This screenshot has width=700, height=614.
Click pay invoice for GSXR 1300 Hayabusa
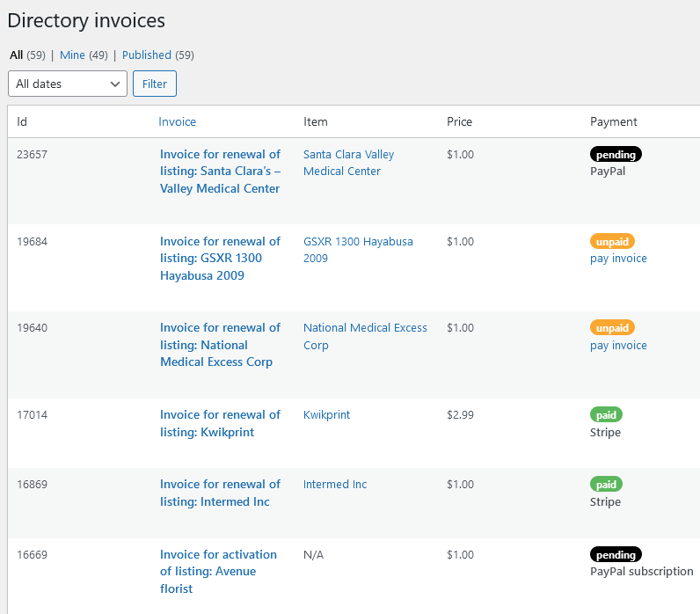tap(618, 258)
